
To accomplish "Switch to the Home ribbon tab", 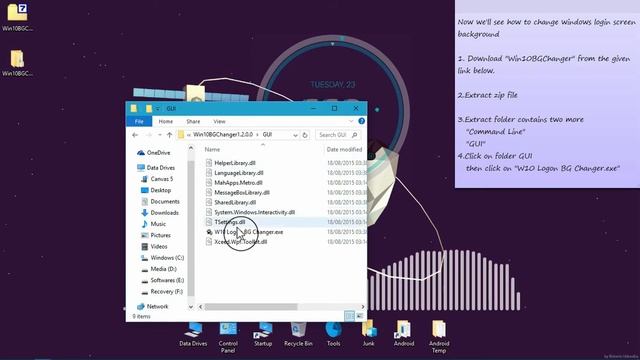I will coord(165,121).
